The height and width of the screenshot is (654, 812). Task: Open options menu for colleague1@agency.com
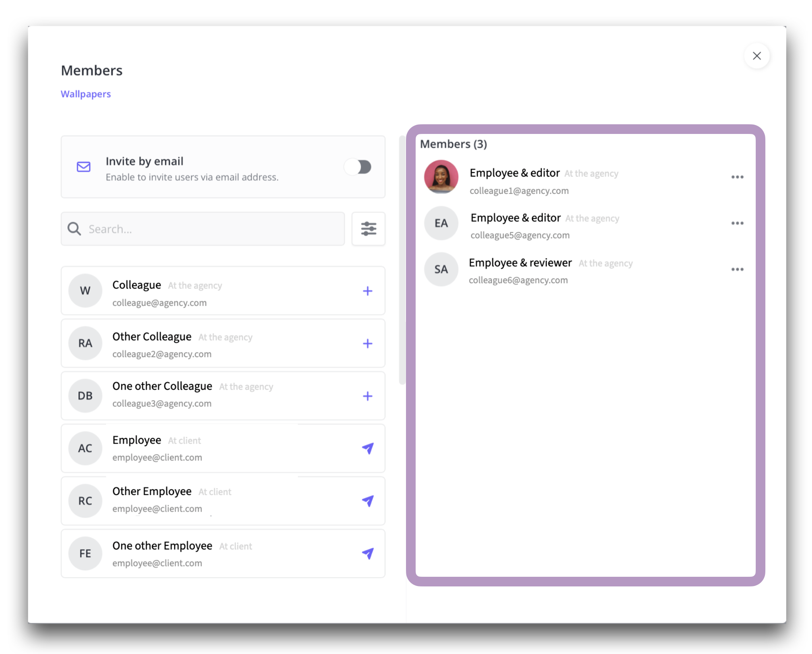point(736,177)
